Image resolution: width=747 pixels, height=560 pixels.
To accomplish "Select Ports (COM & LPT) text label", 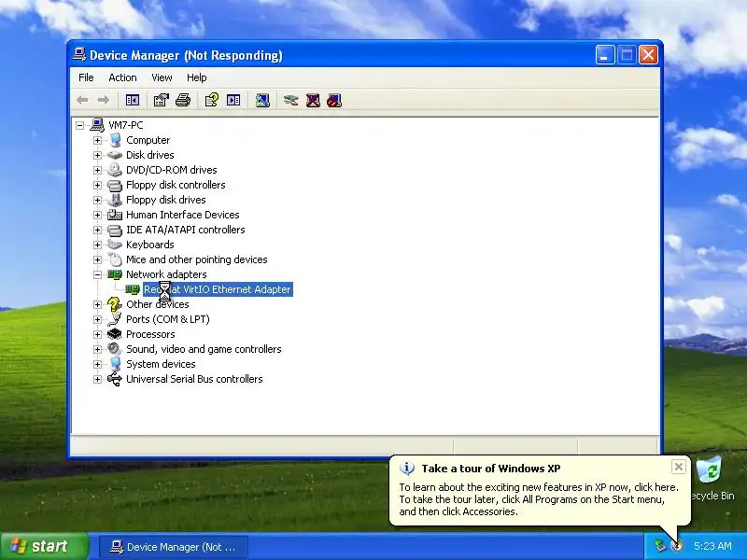I will click(168, 319).
